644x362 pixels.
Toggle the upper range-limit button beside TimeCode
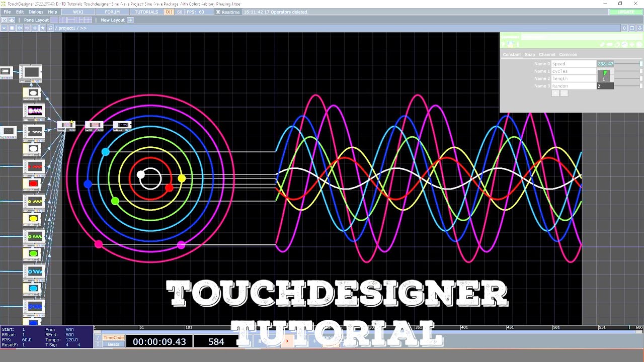(x=98, y=338)
